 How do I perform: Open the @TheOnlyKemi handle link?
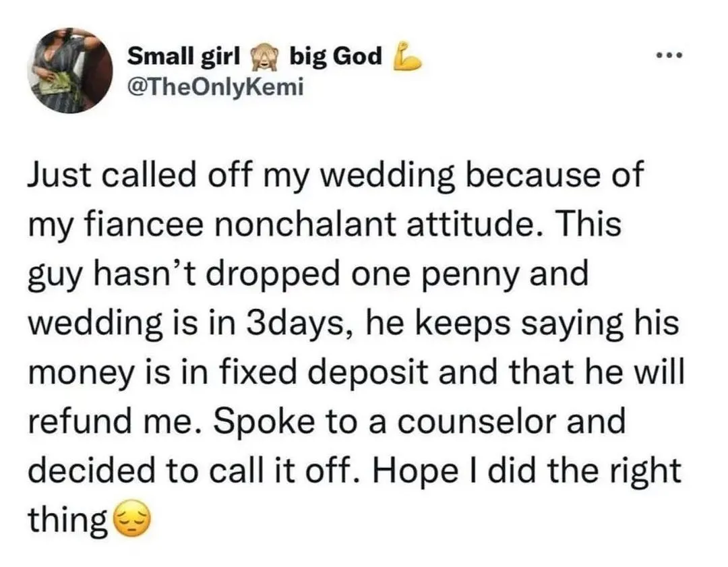click(x=207, y=87)
